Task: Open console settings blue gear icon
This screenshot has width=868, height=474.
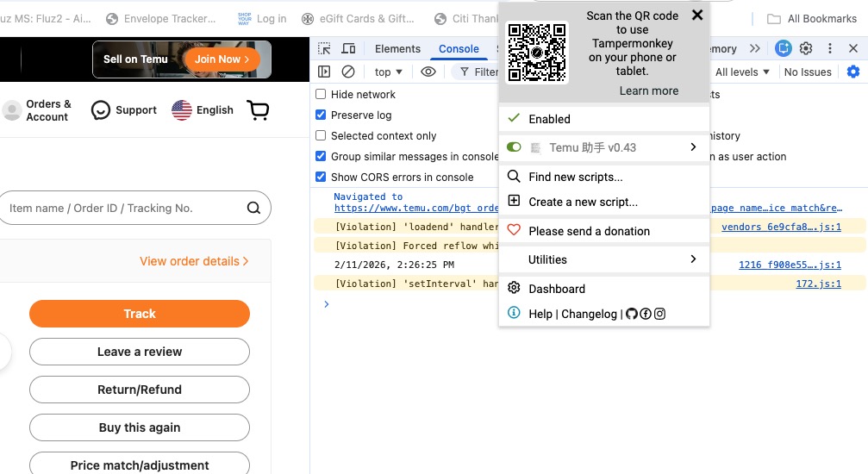Action: point(852,72)
